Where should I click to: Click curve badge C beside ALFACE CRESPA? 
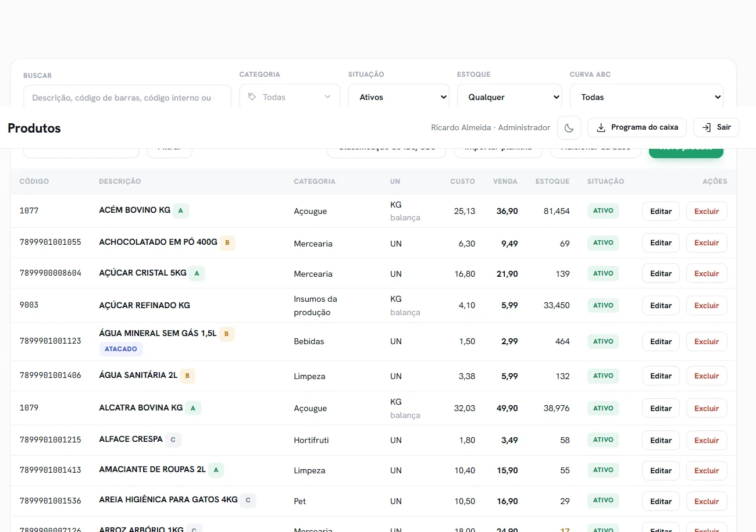click(173, 440)
